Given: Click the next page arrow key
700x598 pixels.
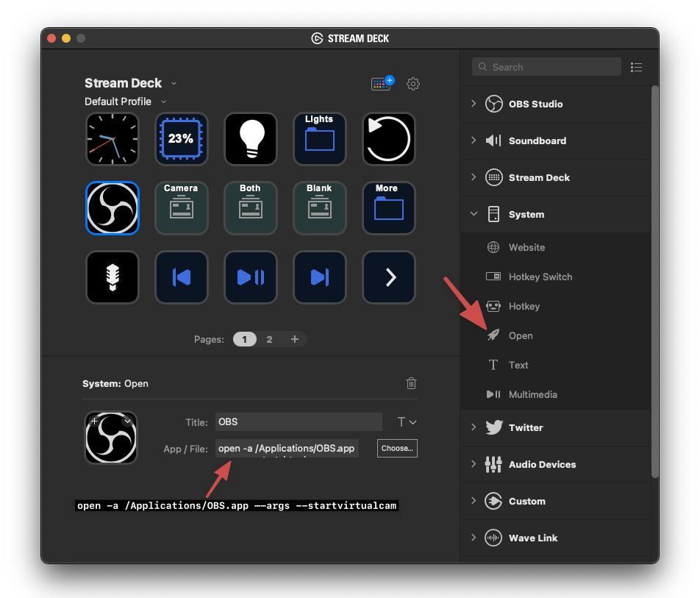Looking at the screenshot, I should pyautogui.click(x=389, y=277).
